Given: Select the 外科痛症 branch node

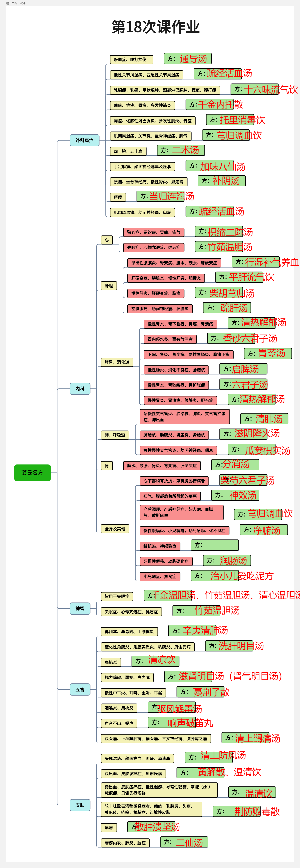Looking at the screenshot, I should (85, 140).
